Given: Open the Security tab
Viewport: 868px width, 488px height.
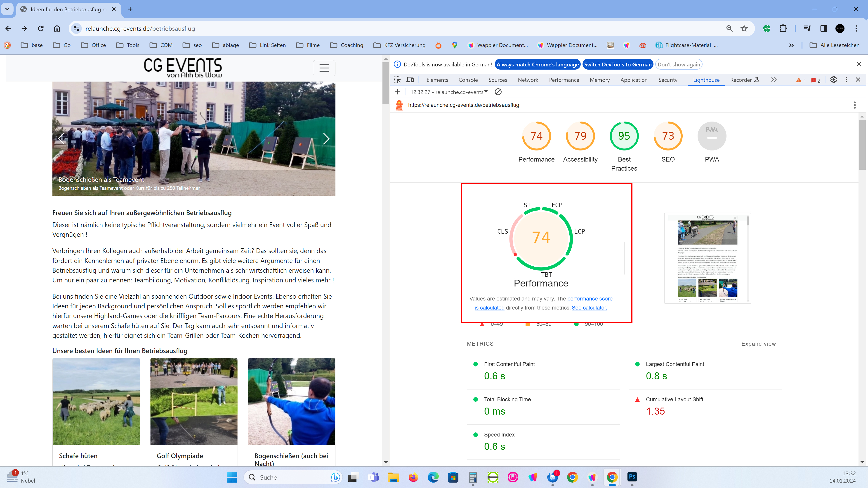Looking at the screenshot, I should coord(668,80).
